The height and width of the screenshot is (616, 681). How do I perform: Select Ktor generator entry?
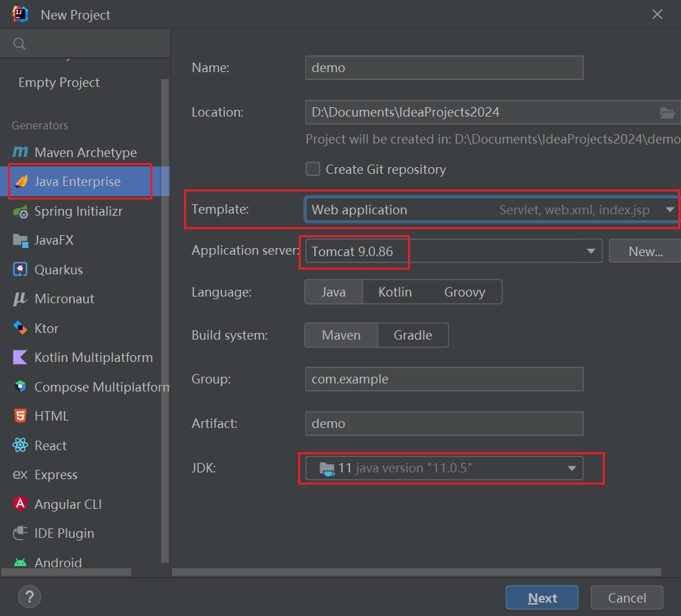(x=85, y=328)
